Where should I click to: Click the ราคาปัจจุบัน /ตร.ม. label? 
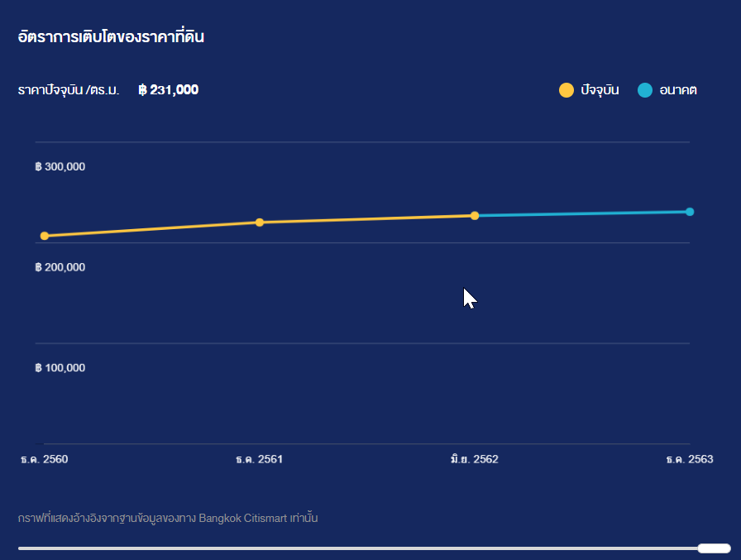click(69, 90)
